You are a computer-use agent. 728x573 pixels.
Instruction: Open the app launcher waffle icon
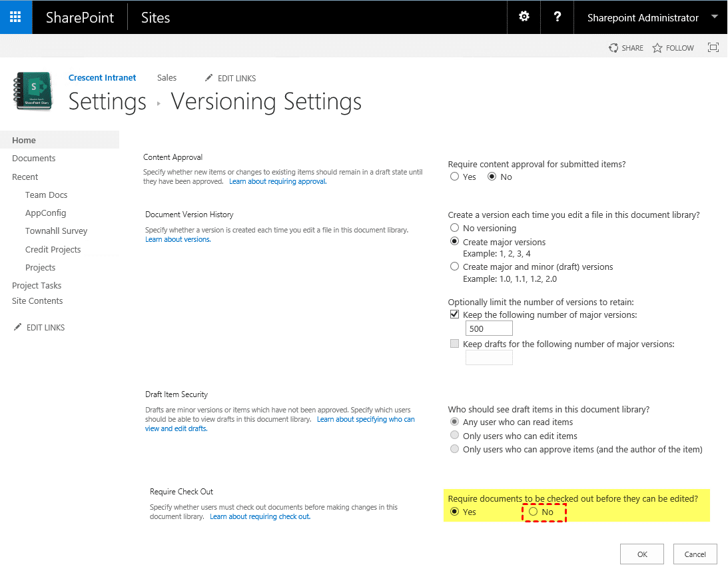point(16,17)
